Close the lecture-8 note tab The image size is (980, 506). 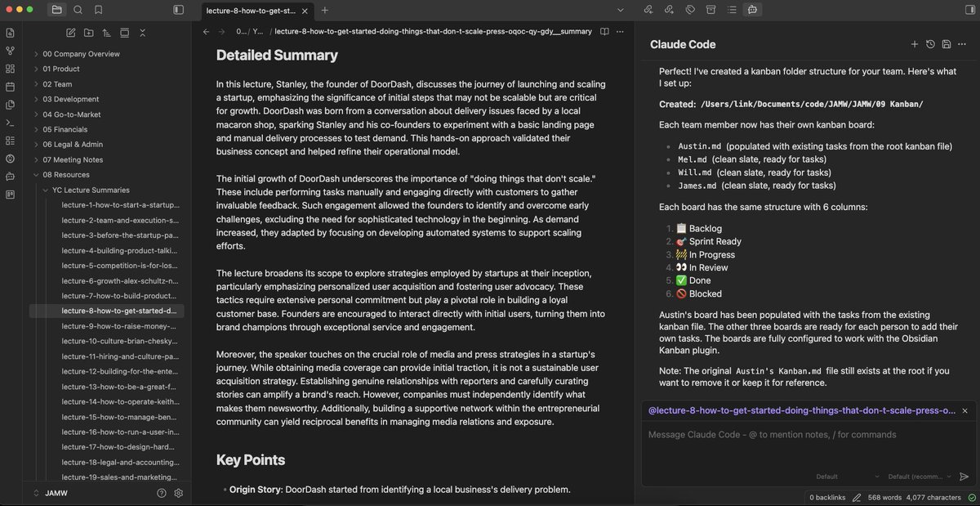pos(305,10)
